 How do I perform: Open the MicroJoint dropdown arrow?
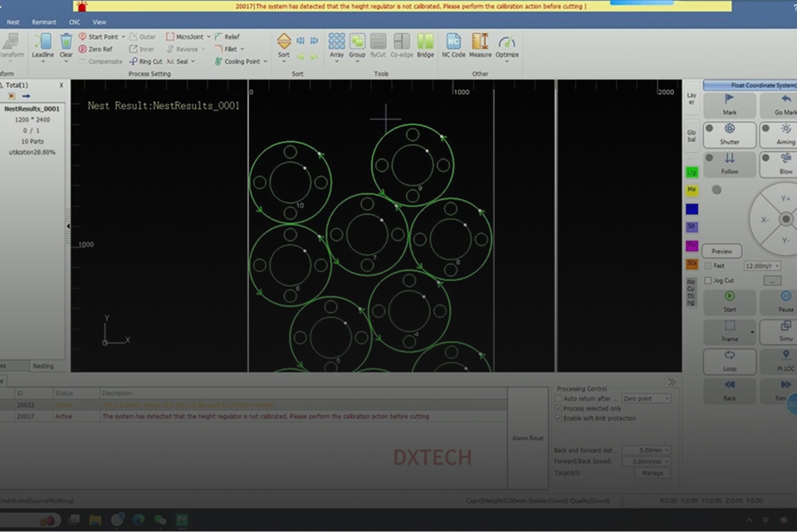[208, 37]
